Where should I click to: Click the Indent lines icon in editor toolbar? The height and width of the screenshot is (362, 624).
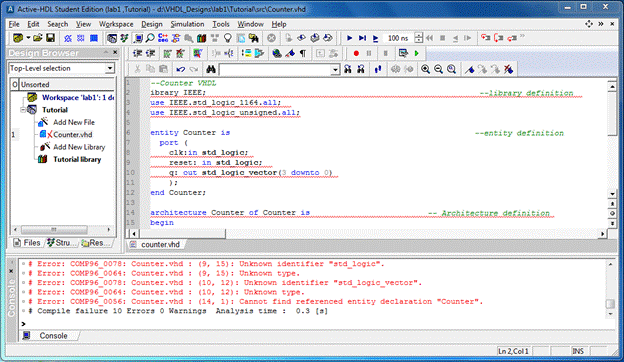(138, 53)
